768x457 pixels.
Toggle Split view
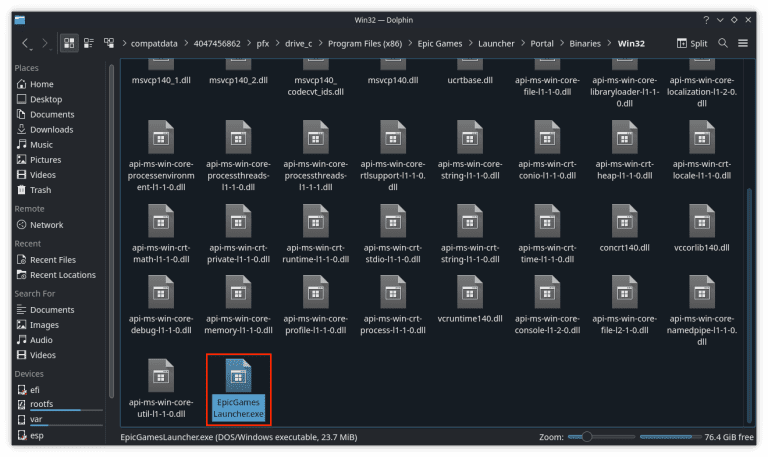coord(692,43)
